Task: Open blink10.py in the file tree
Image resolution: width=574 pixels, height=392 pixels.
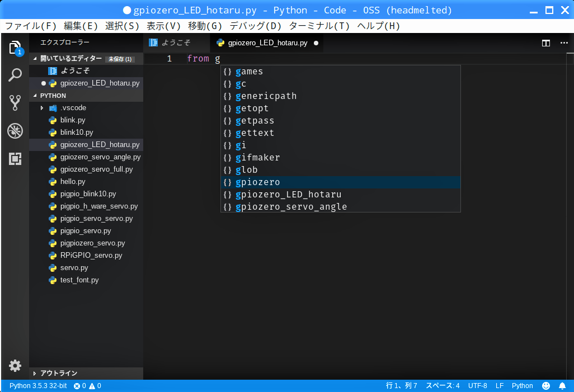Action: click(x=86, y=133)
